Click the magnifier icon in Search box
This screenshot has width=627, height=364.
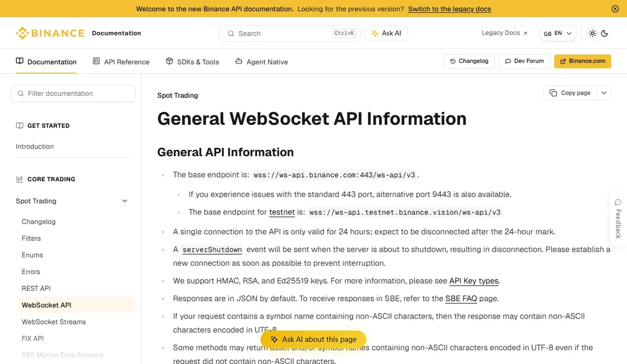pos(231,33)
